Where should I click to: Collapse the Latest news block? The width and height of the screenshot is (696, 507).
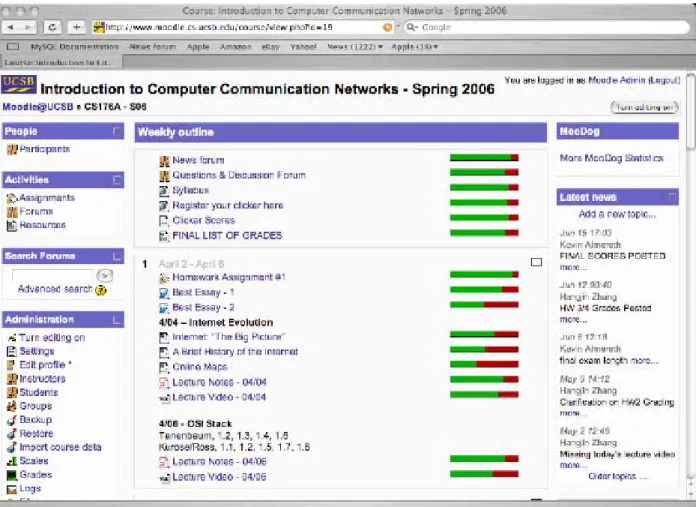pyautogui.click(x=672, y=198)
